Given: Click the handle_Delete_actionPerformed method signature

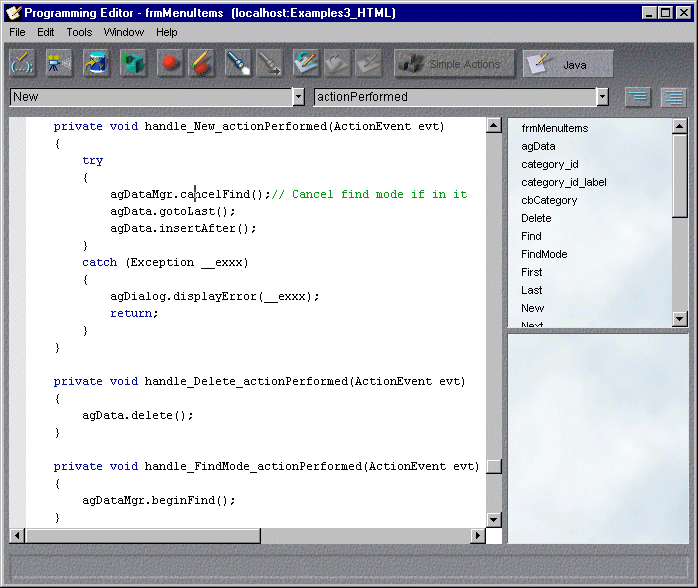Looking at the screenshot, I should pyautogui.click(x=259, y=381).
